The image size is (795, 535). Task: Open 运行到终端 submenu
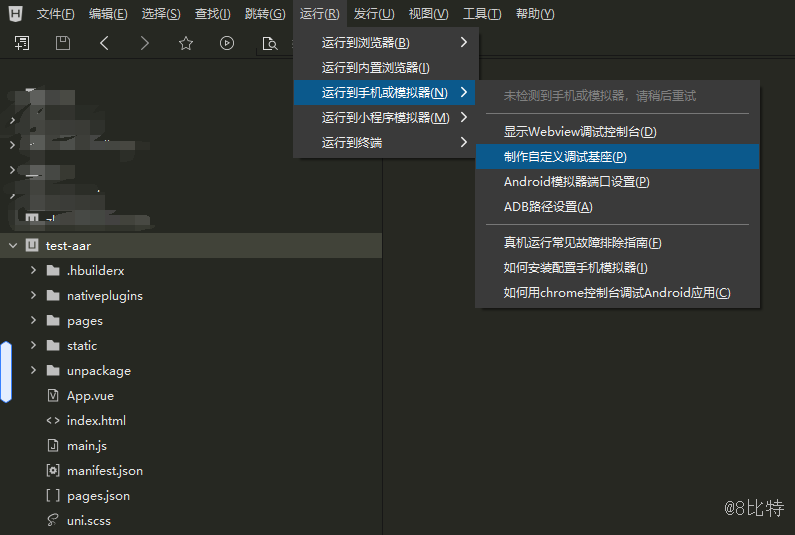(x=384, y=142)
